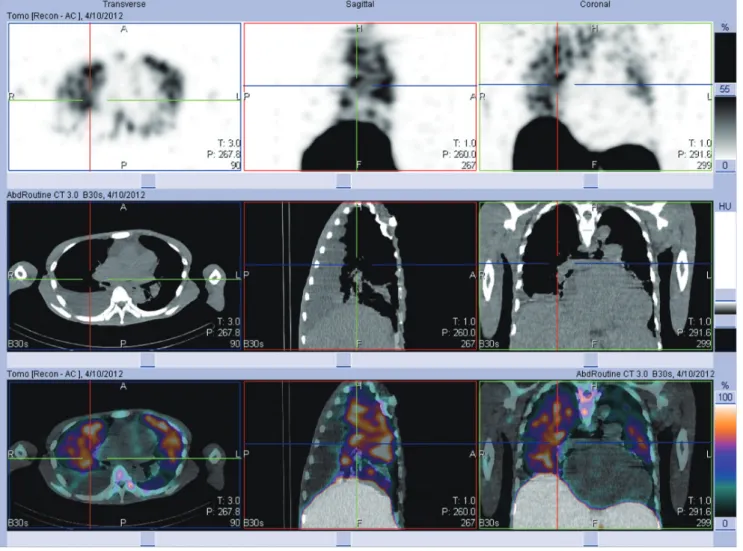Click the HU window color bar for CT

725,282
